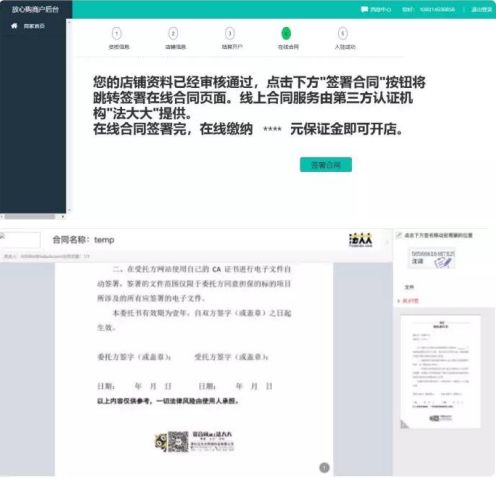Click the '受托方签字（或盖章）' signature line
The width and height of the screenshot is (496, 477).
(x=231, y=357)
